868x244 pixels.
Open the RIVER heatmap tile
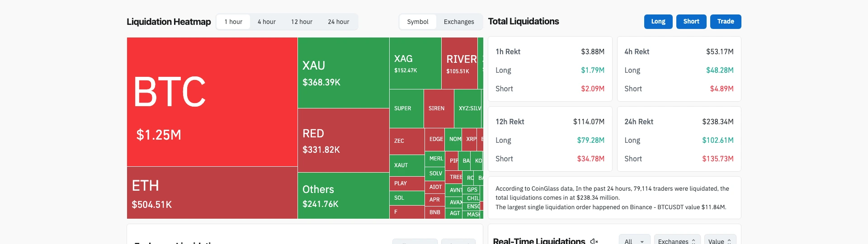[459, 63]
